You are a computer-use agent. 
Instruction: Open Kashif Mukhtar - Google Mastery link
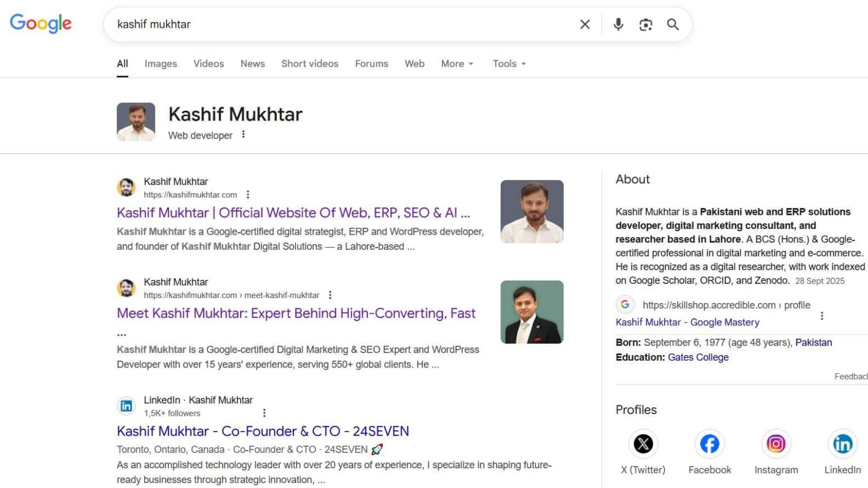point(687,322)
